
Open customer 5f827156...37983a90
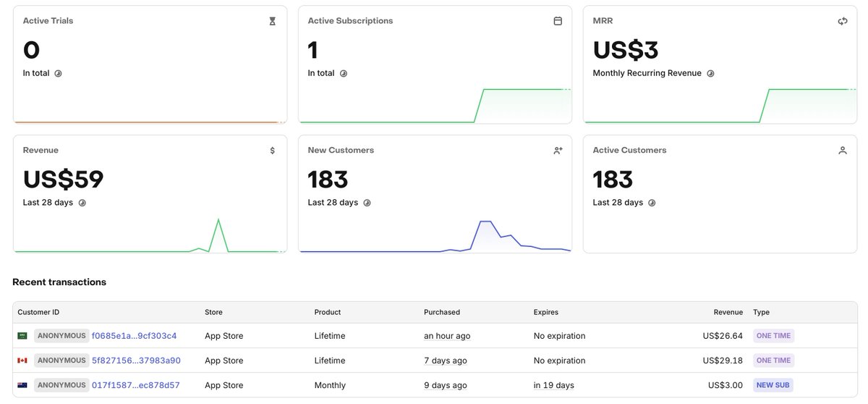click(x=136, y=361)
